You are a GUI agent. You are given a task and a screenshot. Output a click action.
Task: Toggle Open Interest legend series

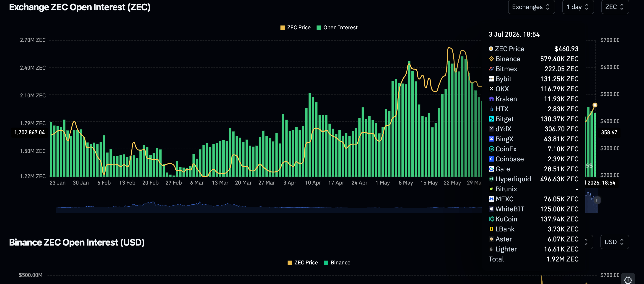click(x=337, y=28)
